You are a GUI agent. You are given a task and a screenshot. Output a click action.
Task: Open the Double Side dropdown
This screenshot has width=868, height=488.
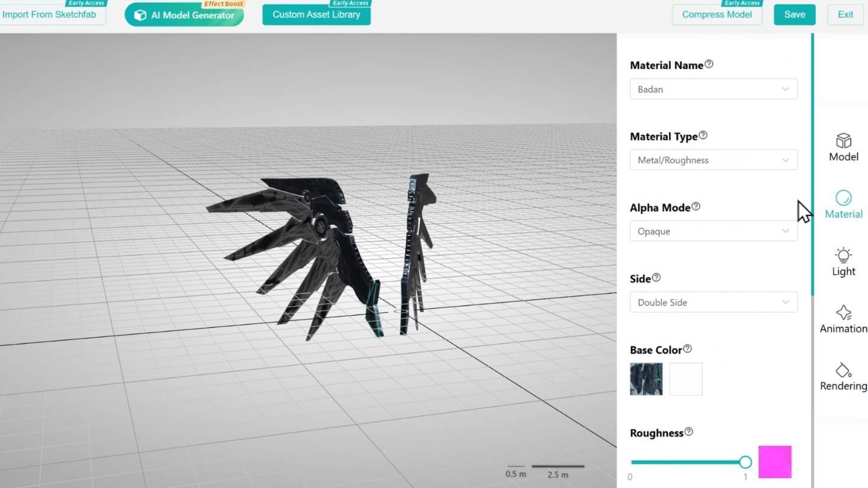click(x=714, y=302)
